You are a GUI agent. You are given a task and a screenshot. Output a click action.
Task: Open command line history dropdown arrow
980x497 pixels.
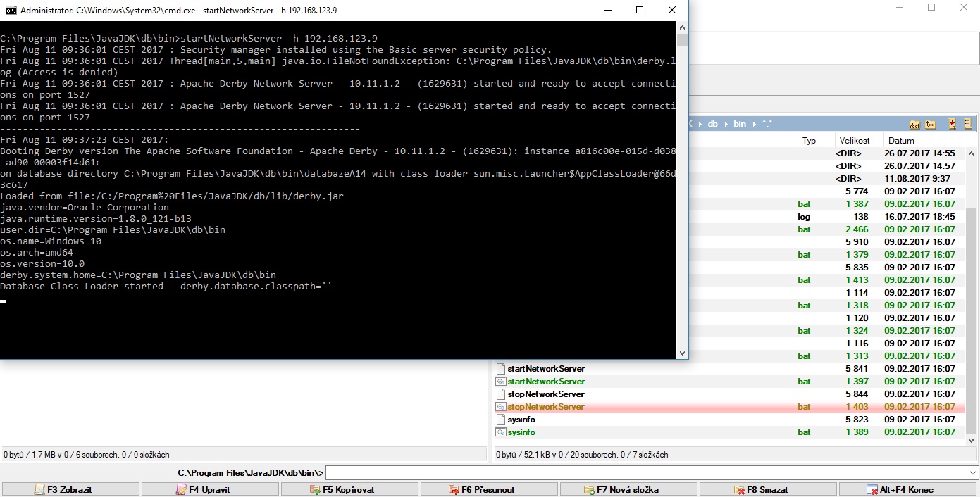[x=973, y=472]
